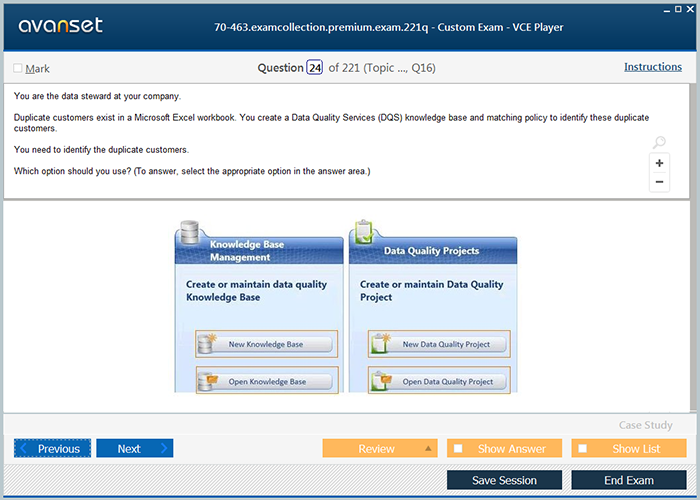The height and width of the screenshot is (500, 700).
Task: Click the text 'You are the data steward at your company.'
Action: pyautogui.click(x=97, y=96)
